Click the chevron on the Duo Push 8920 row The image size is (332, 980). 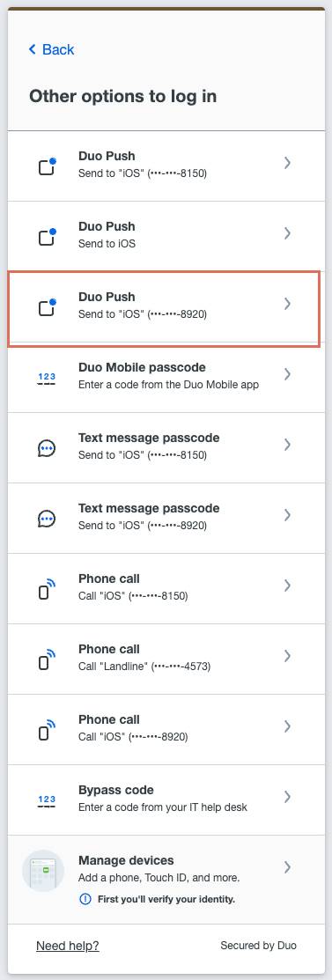click(x=288, y=304)
